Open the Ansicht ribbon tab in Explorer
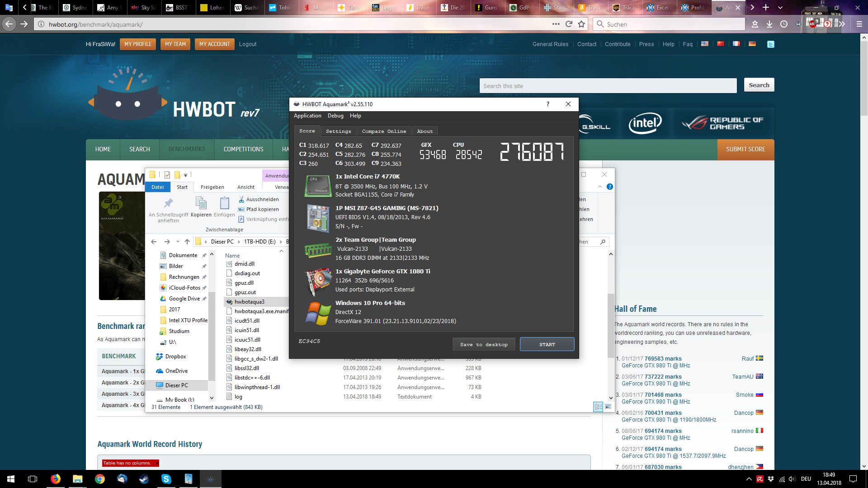 [x=246, y=187]
